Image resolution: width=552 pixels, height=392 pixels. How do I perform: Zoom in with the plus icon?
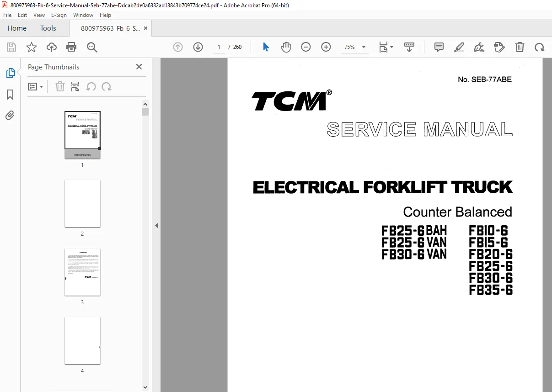[x=326, y=47]
